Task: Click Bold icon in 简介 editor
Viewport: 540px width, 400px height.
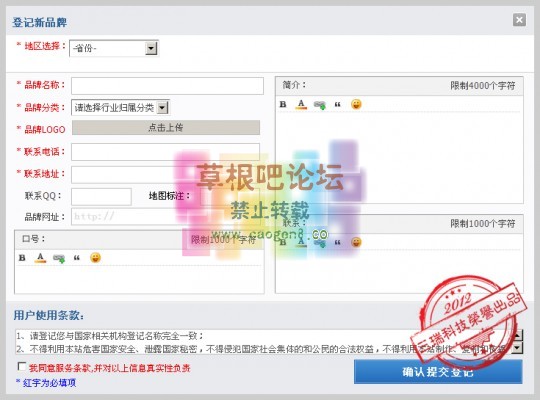Action: tap(283, 104)
